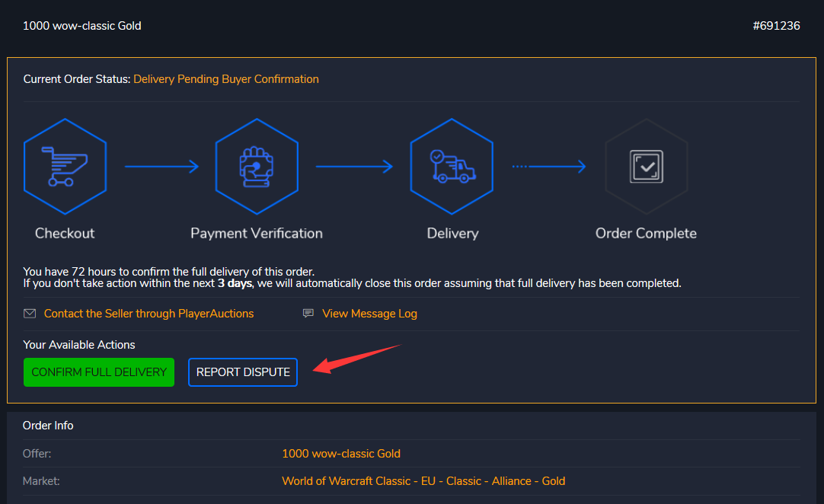The width and height of the screenshot is (824, 504).
Task: Open the View Message Log link
Action: (369, 314)
